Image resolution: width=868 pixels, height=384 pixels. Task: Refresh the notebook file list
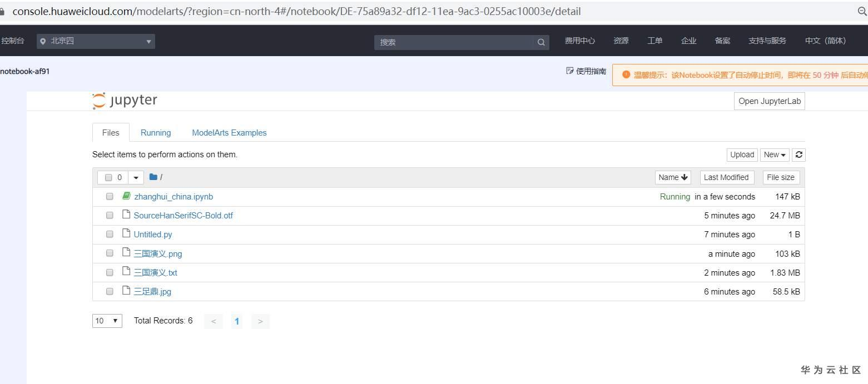pyautogui.click(x=798, y=154)
